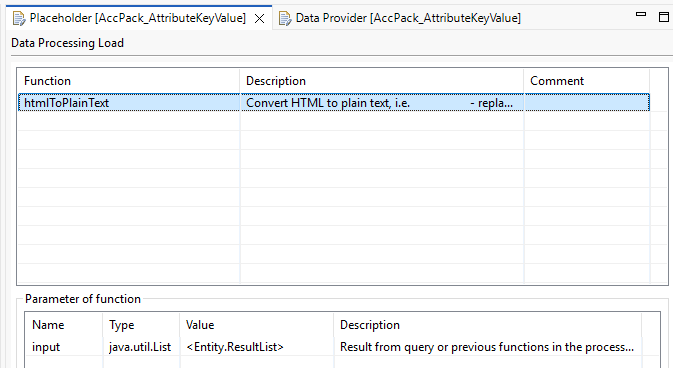Minimize the editor area

coord(641,15)
